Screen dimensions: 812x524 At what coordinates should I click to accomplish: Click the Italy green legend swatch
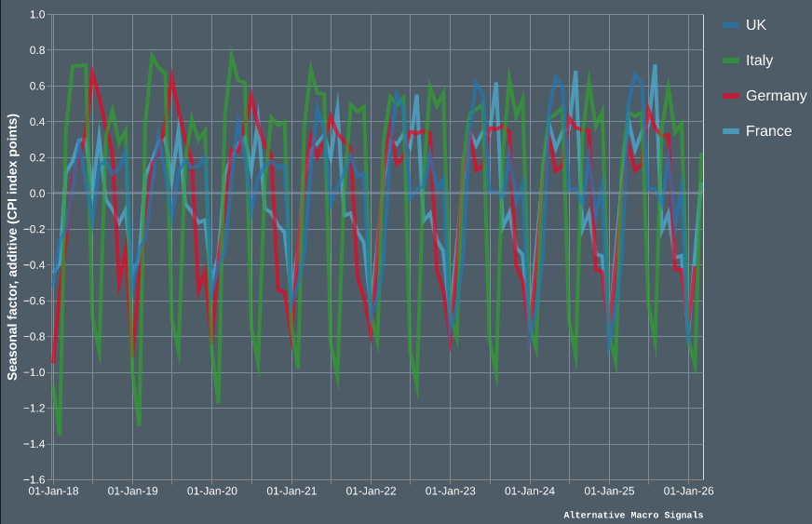731,60
